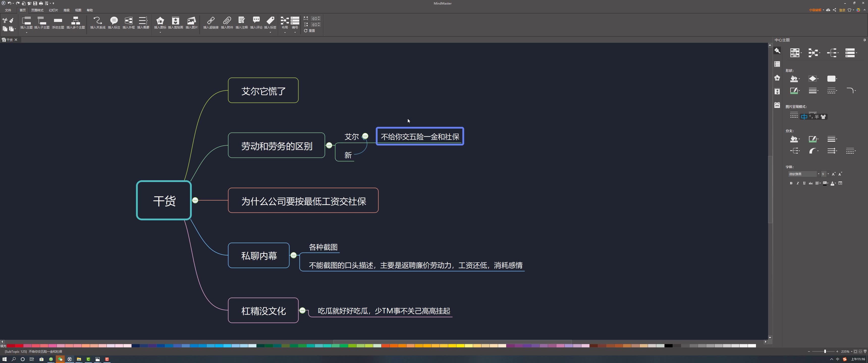This screenshot has width=868, height=363.
Task: Switch to the 高级 tab
Action: [66, 10]
